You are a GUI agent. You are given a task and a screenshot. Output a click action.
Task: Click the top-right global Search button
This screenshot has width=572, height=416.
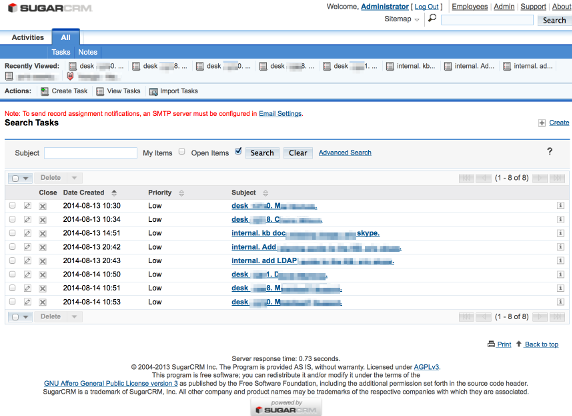[554, 20]
